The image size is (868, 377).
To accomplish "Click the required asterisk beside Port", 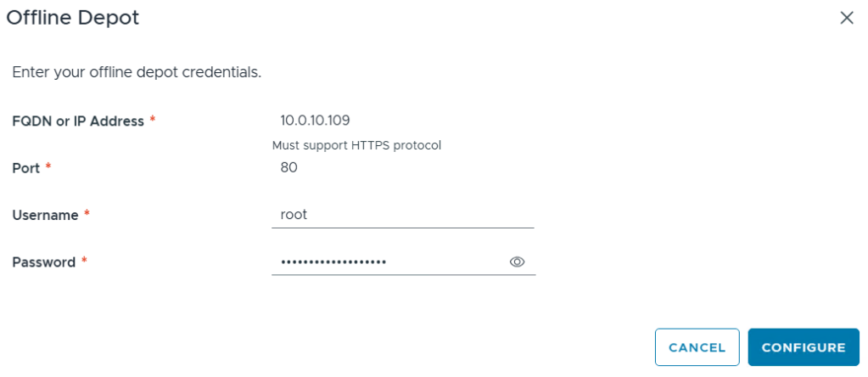I will tap(48, 168).
